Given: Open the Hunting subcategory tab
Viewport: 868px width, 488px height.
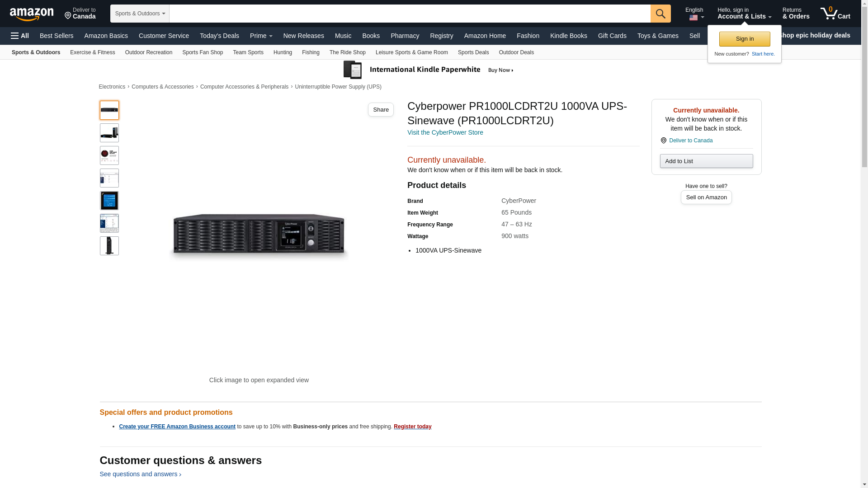Looking at the screenshot, I should coord(283,52).
